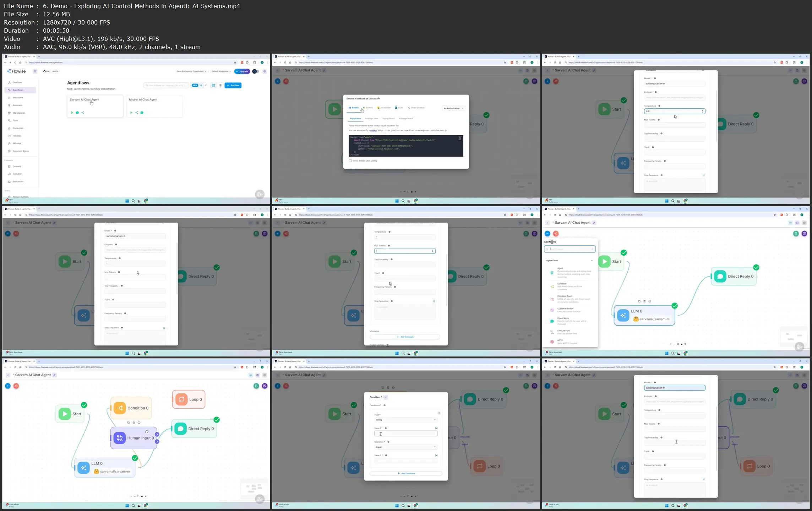Switch Agentflows to card grid view
812x511 pixels.
[x=213, y=85]
